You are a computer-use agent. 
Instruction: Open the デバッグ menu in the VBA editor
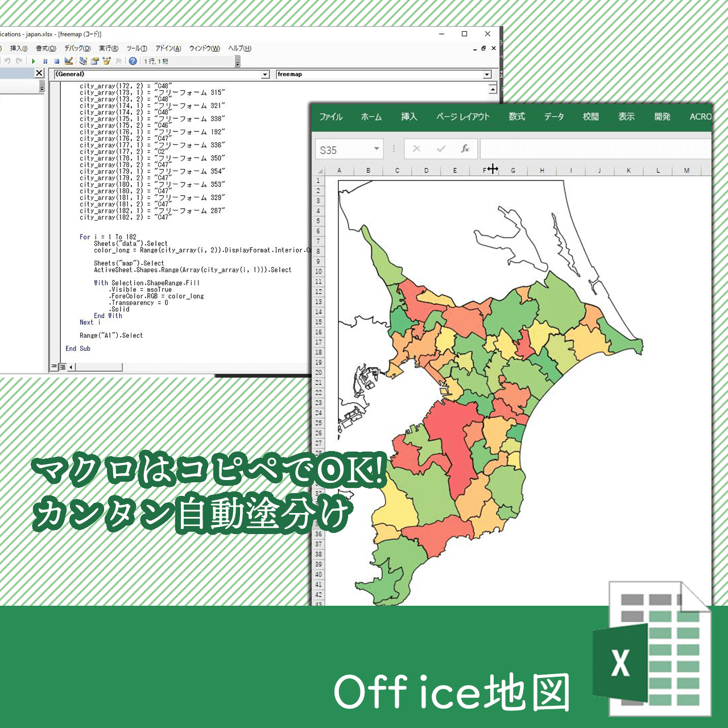click(x=78, y=48)
